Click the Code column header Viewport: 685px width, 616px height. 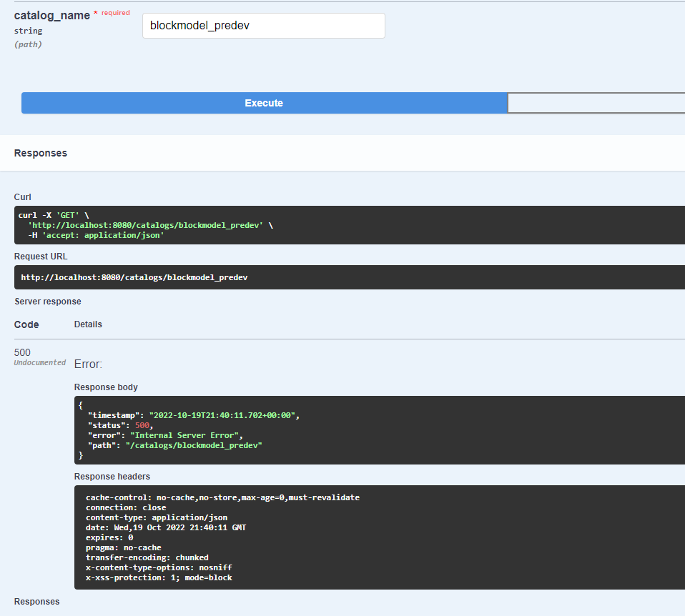[x=26, y=324]
